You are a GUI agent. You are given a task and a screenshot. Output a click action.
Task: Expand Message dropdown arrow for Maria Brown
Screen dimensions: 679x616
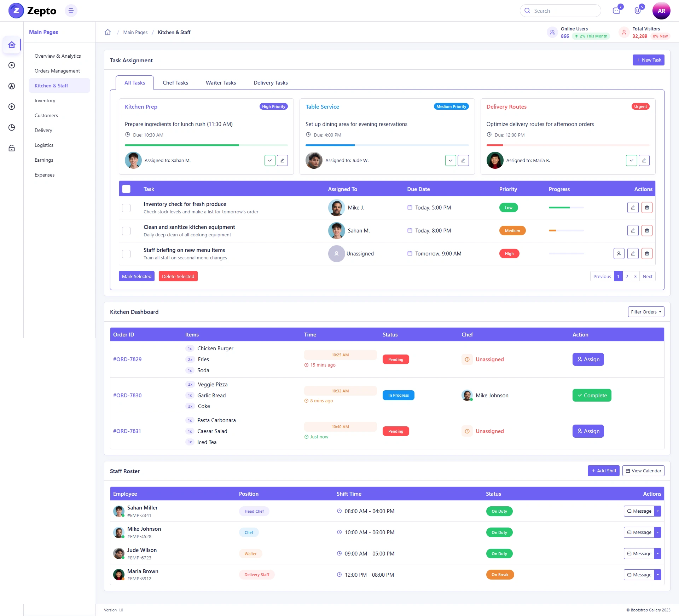658,575
